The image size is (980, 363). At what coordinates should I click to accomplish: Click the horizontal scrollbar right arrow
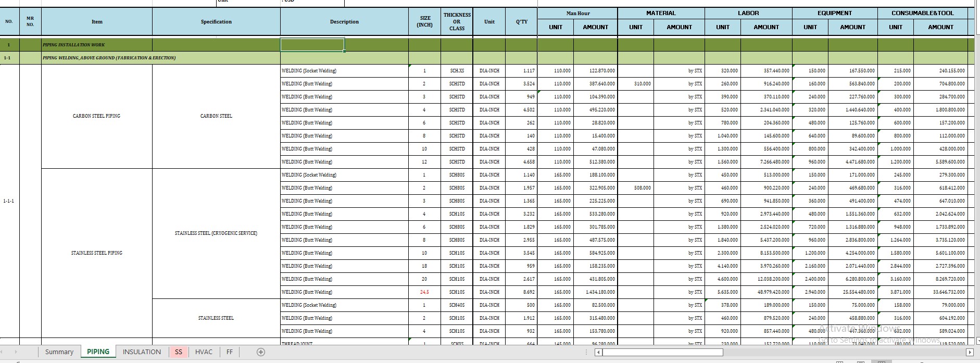pos(969,353)
